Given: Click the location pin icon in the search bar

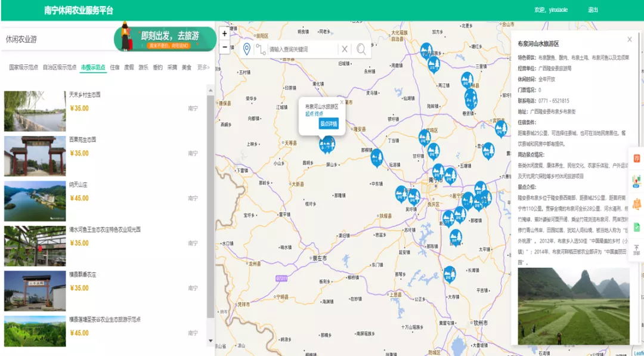Looking at the screenshot, I should 247,49.
